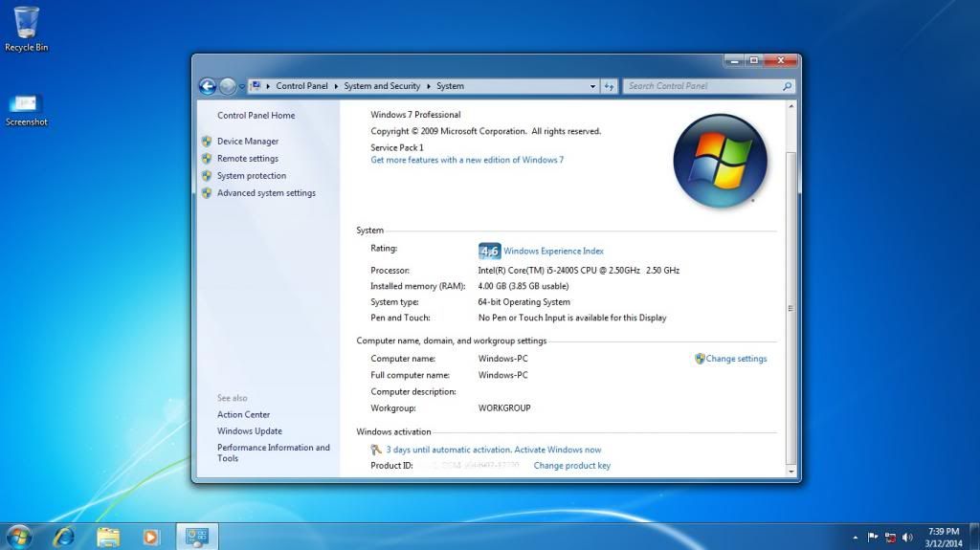Screen dimensions: 980x550
Task: Focus the Search Control Panel field
Action: click(703, 86)
